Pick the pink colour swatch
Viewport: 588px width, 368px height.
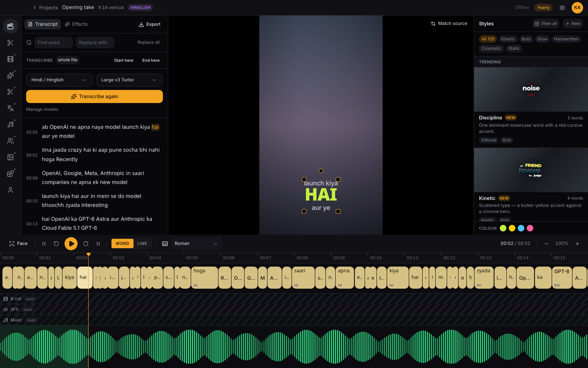coord(530,229)
